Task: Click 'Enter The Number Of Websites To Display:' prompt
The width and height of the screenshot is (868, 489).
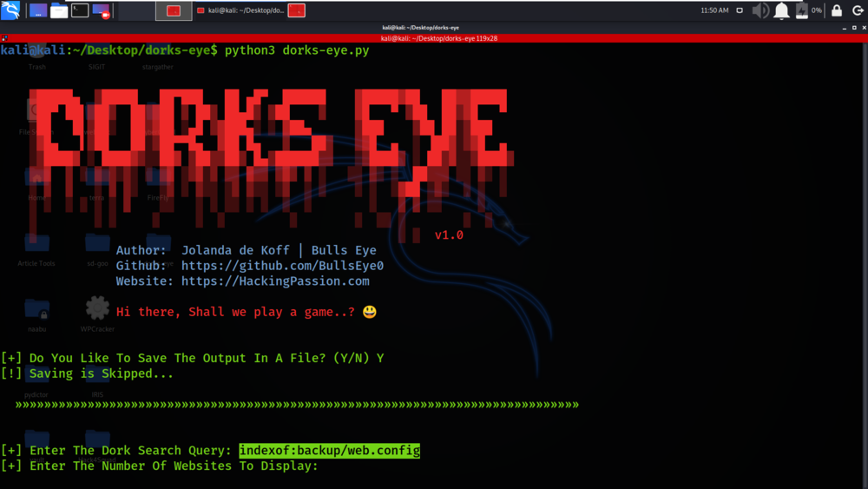Action: click(x=160, y=466)
